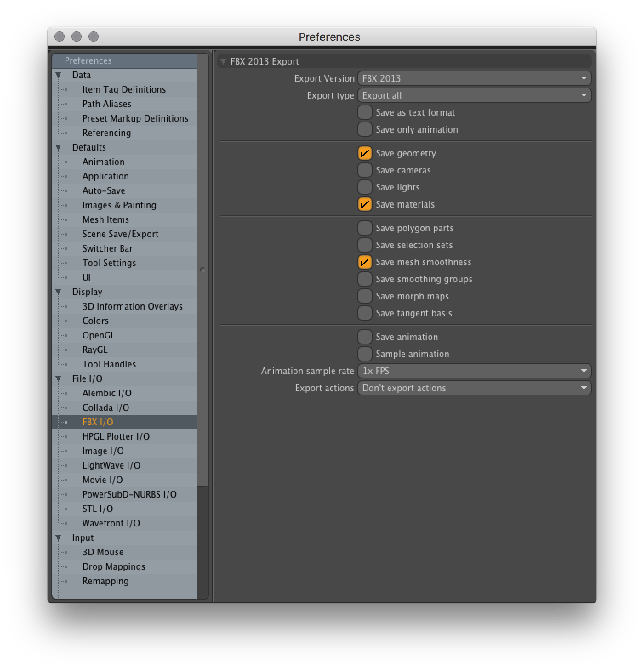Enable Save morph maps checkbox
The image size is (644, 671).
click(x=365, y=296)
